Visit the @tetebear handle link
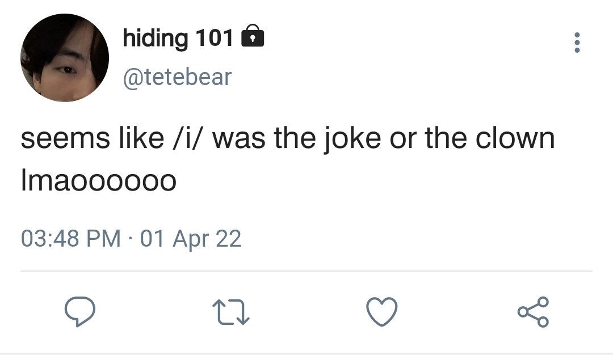This screenshot has height=364, width=613. (177, 77)
